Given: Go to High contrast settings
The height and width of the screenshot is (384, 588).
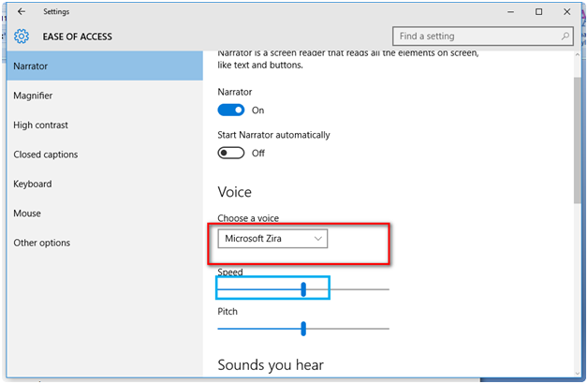Looking at the screenshot, I should tap(40, 125).
